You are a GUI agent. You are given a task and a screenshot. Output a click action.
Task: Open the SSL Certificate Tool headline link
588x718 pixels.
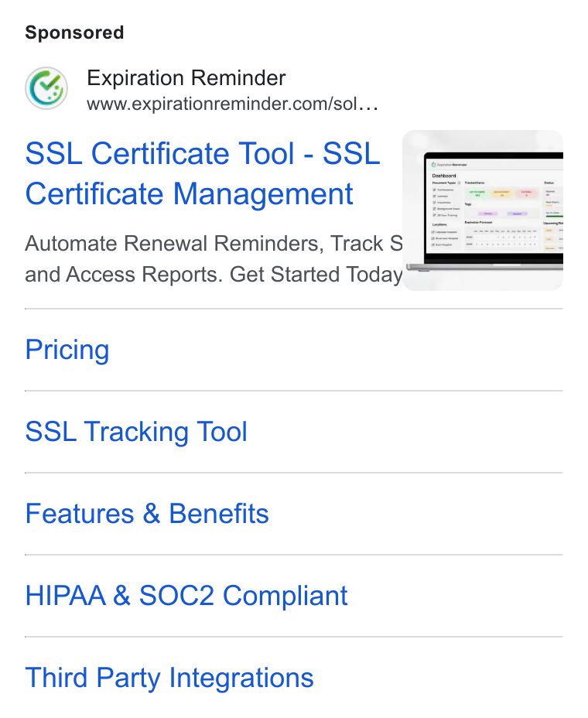[203, 173]
